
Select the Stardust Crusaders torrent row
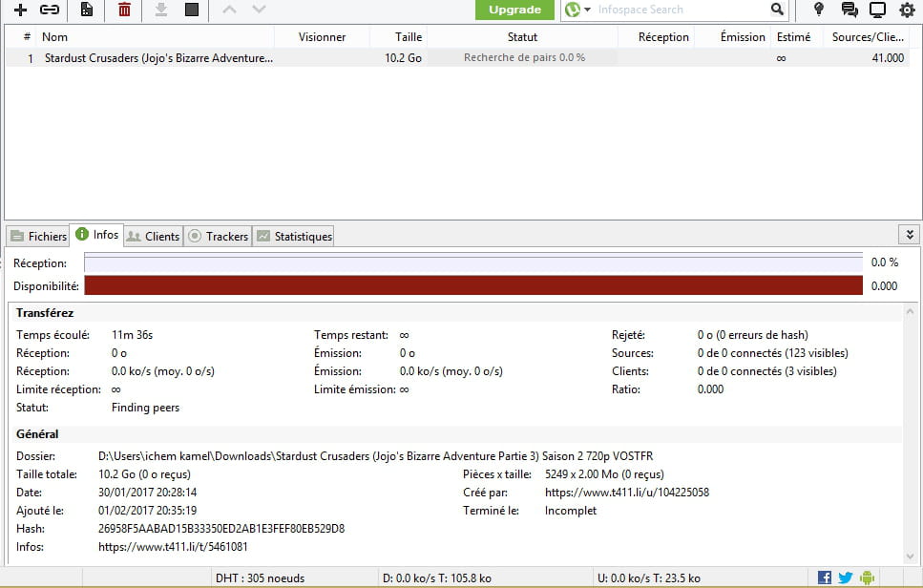457,57
